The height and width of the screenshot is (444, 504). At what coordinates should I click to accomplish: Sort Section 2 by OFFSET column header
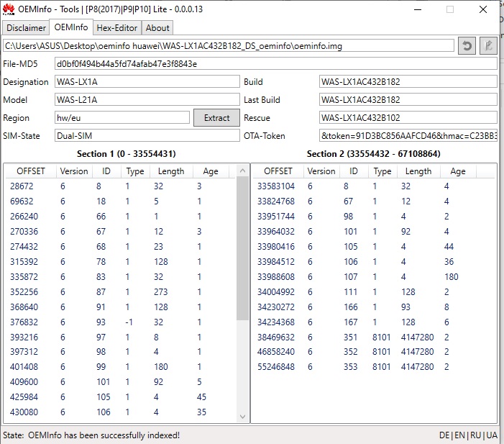[x=278, y=171]
